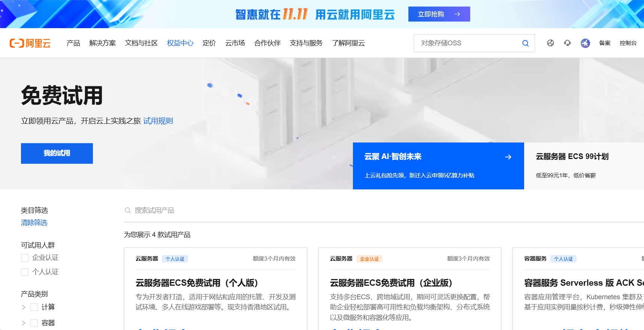Viewport: 644px width, 330px height.
Task: Open the 产品 menu
Action: coord(73,43)
